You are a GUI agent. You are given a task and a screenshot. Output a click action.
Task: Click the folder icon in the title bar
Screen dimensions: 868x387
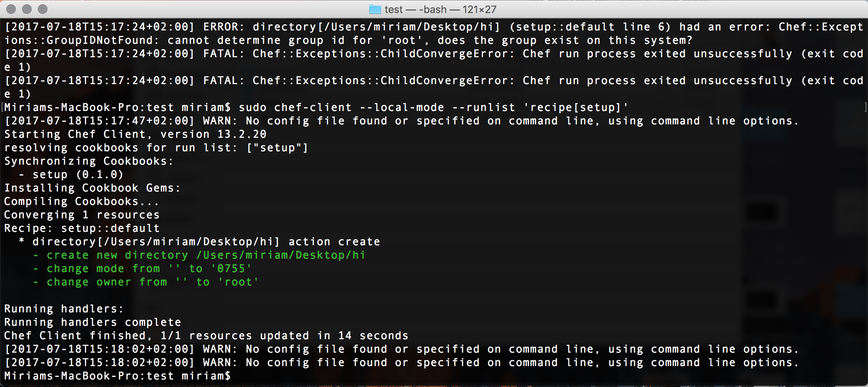coord(375,9)
